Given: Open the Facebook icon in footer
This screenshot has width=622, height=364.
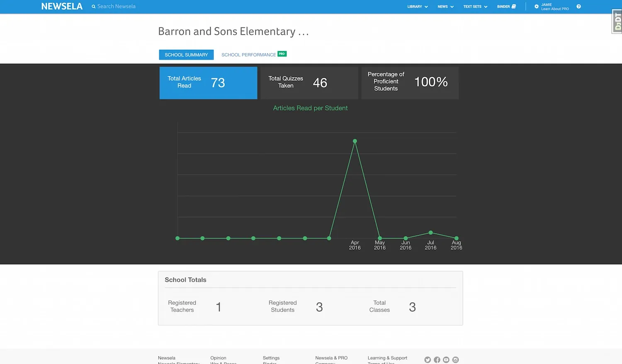Looking at the screenshot, I should click(437, 360).
